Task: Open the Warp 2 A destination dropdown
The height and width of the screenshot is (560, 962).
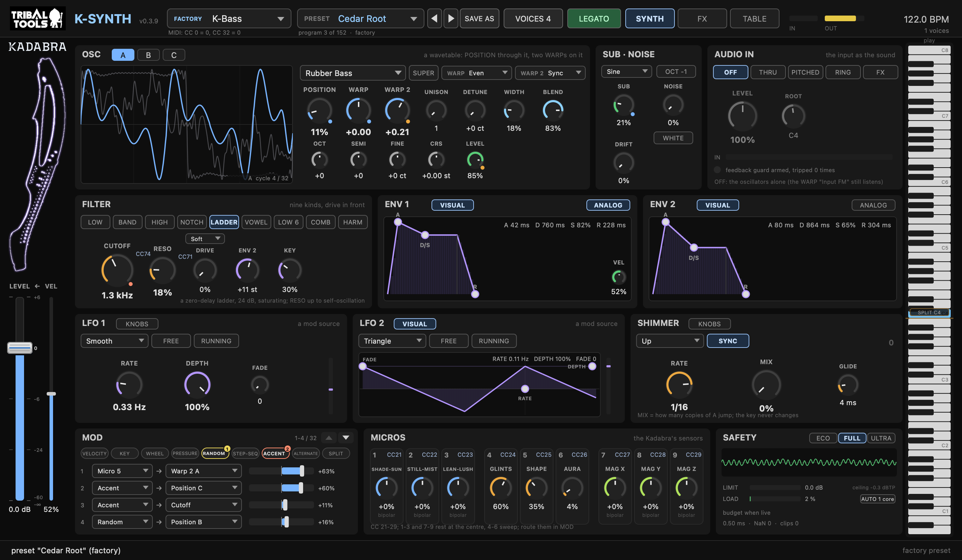Action: click(203, 471)
